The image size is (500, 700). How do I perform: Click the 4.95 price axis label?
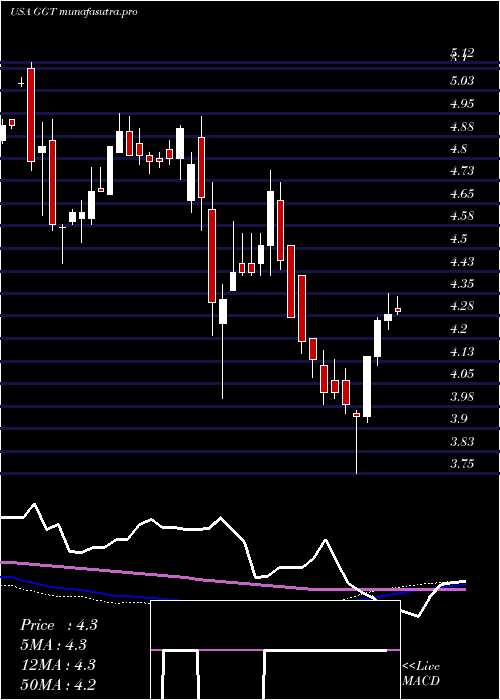click(x=462, y=104)
